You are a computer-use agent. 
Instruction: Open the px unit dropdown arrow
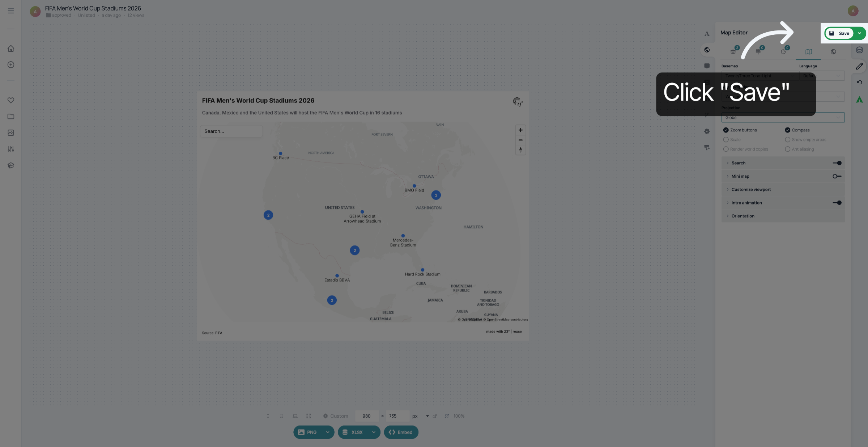[427, 416]
